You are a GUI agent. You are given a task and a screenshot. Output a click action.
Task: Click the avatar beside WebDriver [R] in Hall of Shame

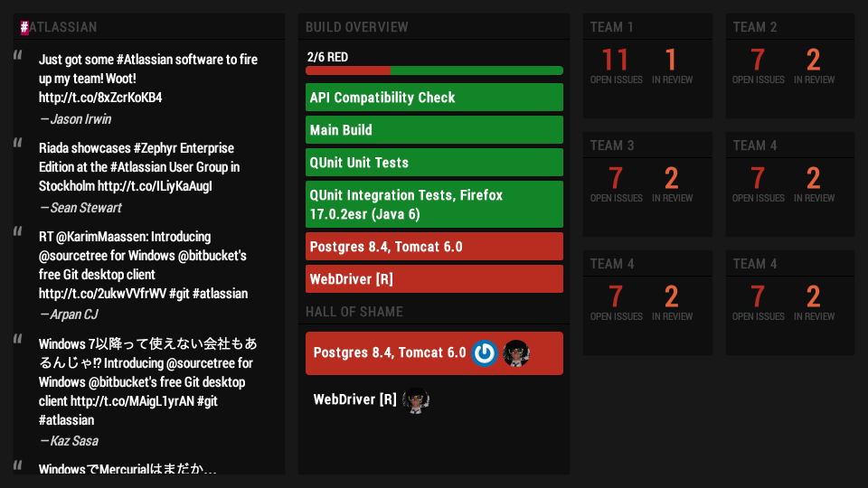point(416,400)
